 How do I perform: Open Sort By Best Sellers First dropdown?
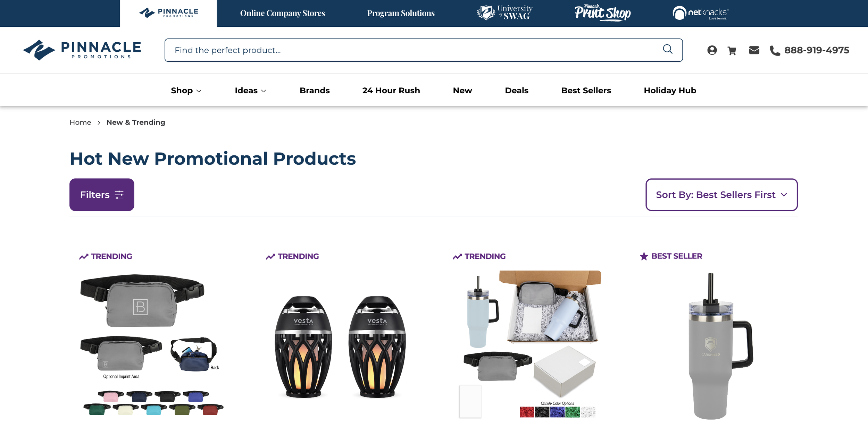tap(721, 195)
